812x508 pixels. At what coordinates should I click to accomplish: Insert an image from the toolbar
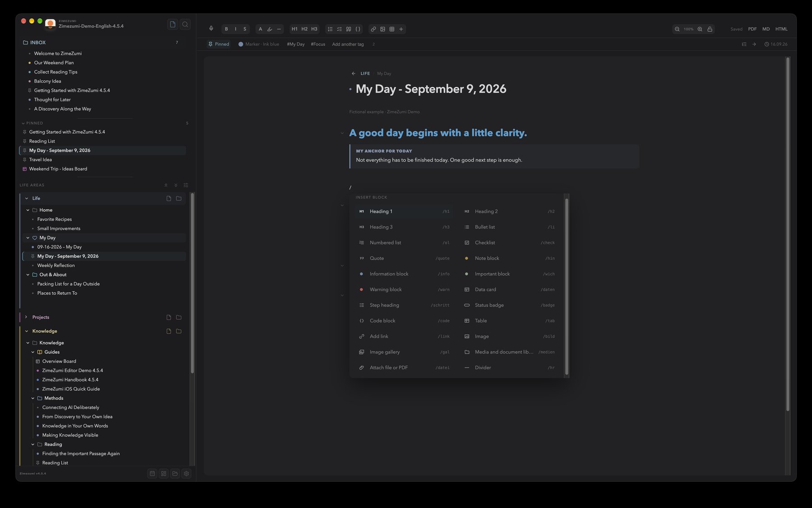(383, 29)
